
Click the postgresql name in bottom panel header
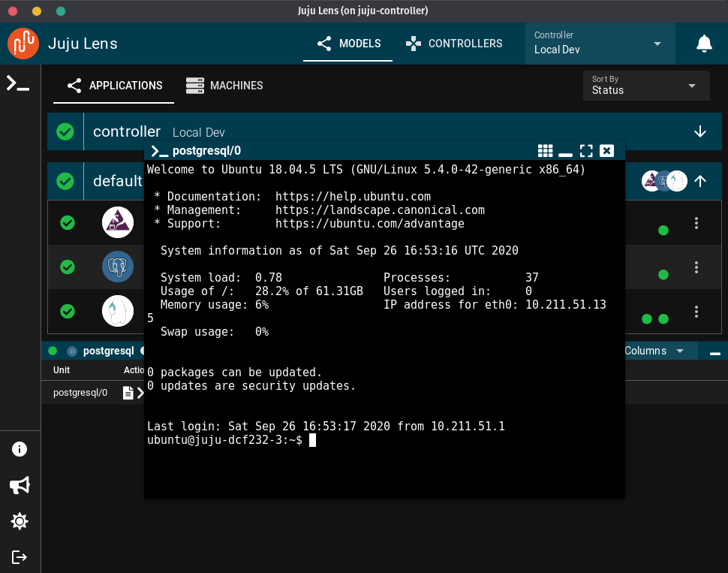click(x=109, y=351)
